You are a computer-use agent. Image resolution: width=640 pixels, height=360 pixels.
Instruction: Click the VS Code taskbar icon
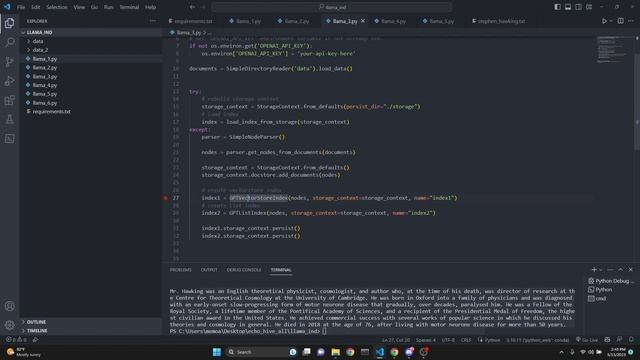(380, 352)
